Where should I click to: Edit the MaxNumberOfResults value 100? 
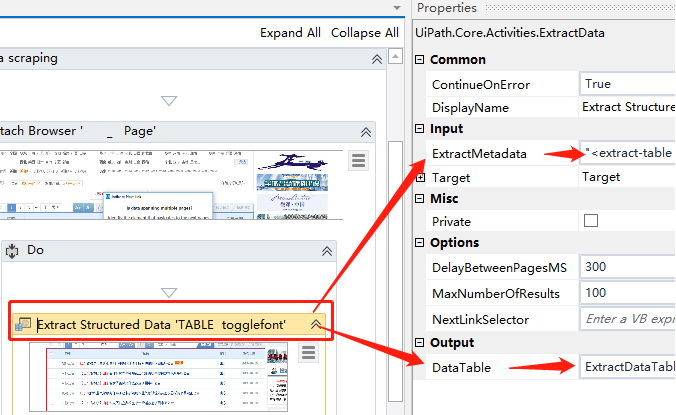point(628,293)
